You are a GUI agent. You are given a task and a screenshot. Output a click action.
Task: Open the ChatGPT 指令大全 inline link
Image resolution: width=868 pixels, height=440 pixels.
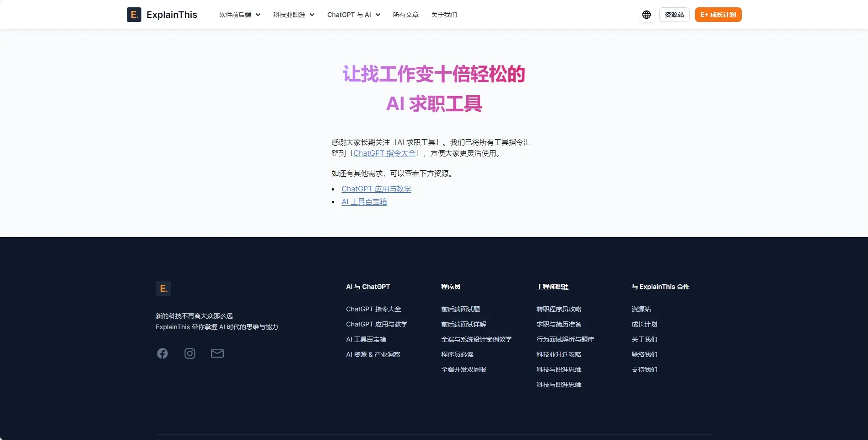coord(384,153)
